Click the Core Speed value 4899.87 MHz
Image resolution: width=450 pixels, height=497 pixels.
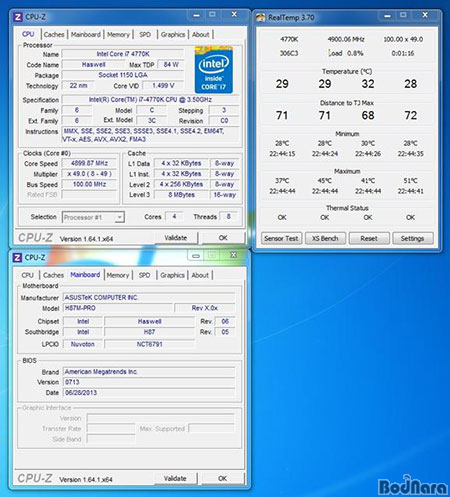89,163
